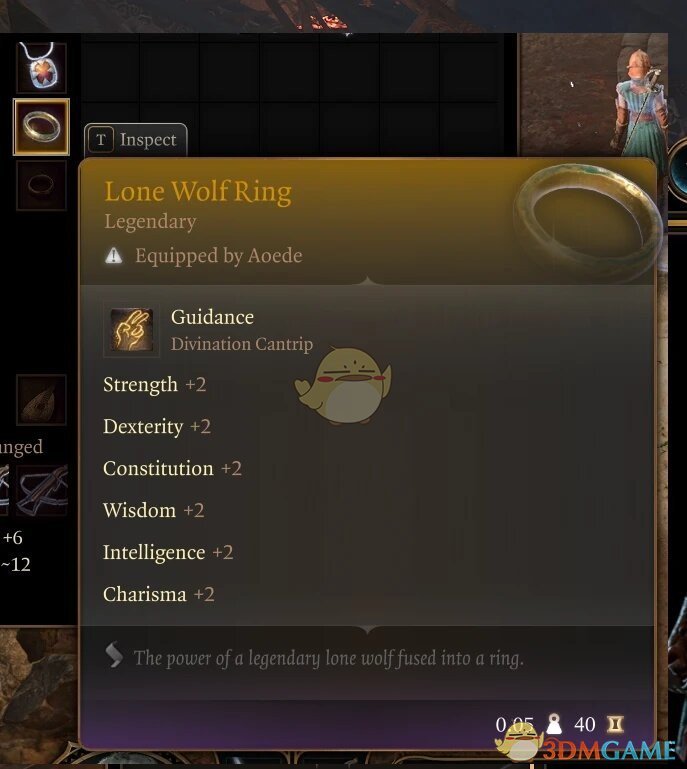Click the flavor text description icon

pos(114,655)
